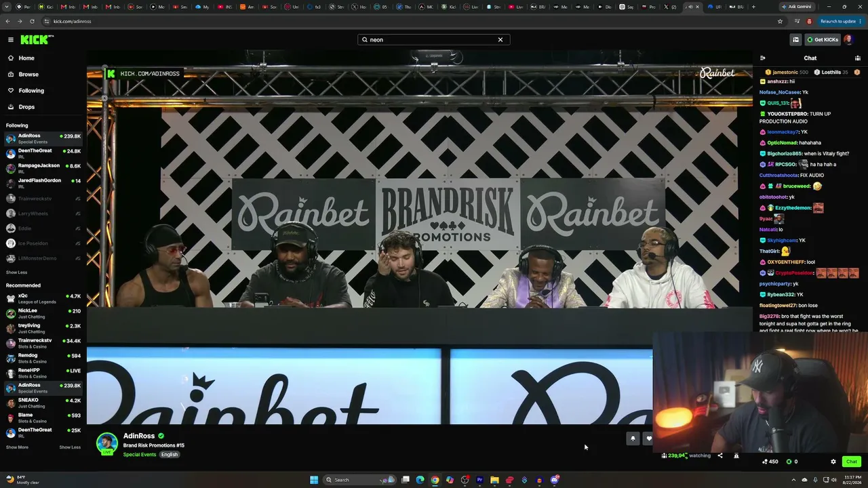
Task: Open weather widget on taskbar
Action: tap(22, 480)
